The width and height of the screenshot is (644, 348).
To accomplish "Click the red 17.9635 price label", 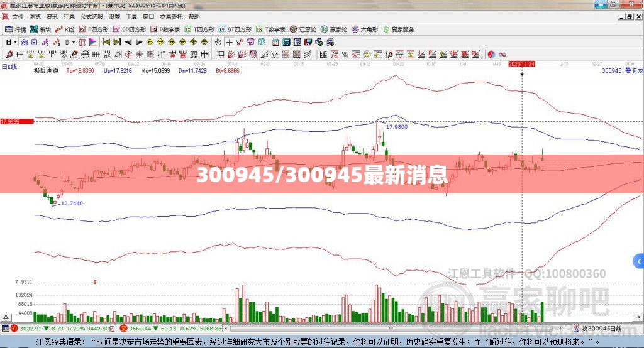I will pyautogui.click(x=17, y=121).
